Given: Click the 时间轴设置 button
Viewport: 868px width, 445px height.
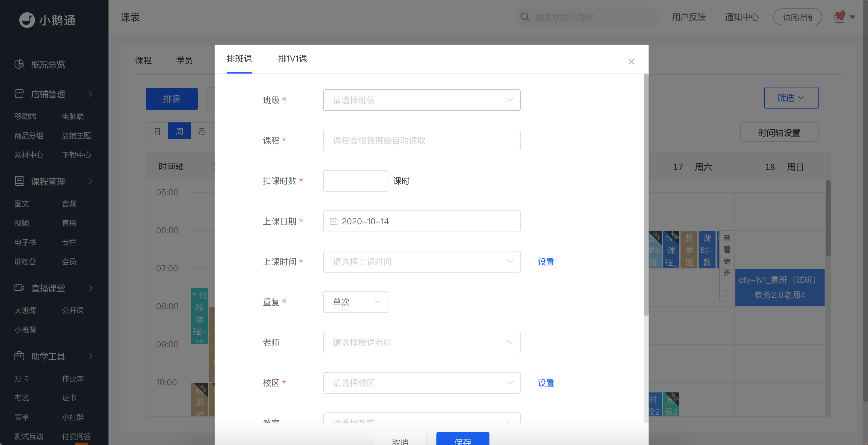Looking at the screenshot, I should [x=779, y=132].
